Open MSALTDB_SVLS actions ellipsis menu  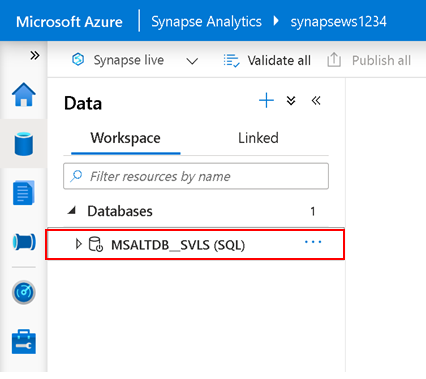click(313, 242)
